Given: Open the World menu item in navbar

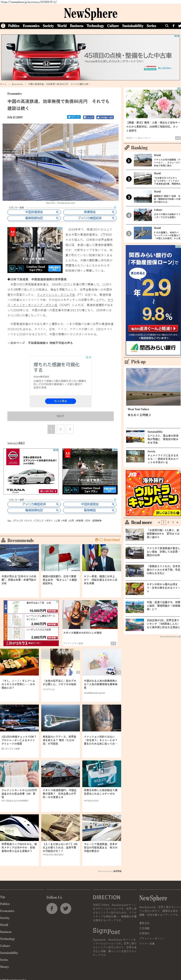Looking at the screenshot, I should tap(62, 26).
